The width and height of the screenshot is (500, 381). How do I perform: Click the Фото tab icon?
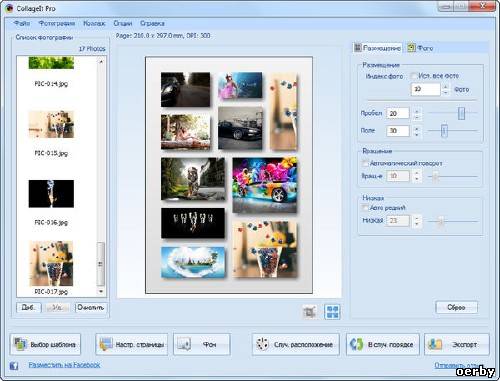coord(411,48)
